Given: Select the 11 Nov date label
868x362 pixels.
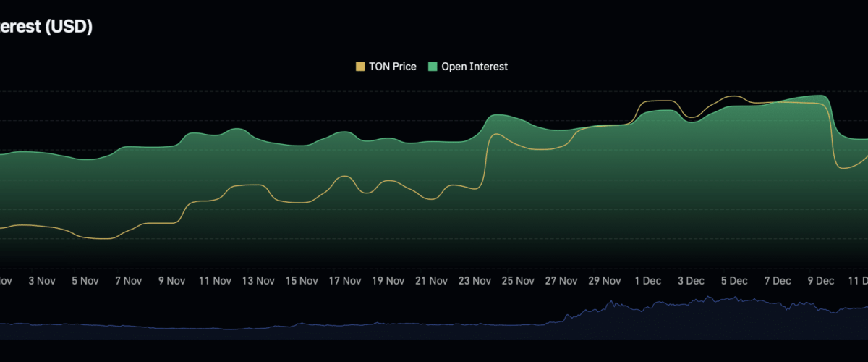Looking at the screenshot, I should click(x=214, y=281).
